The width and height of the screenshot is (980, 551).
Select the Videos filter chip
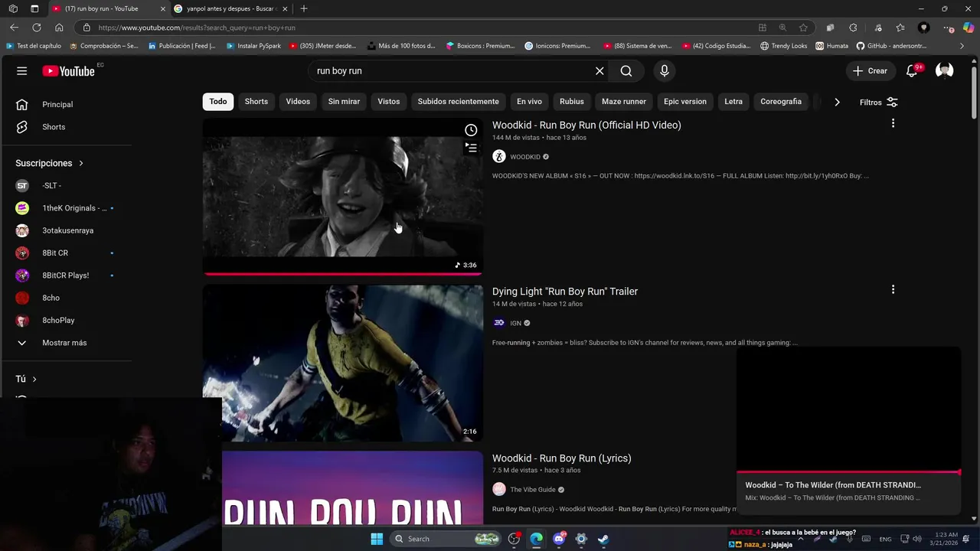tap(298, 102)
